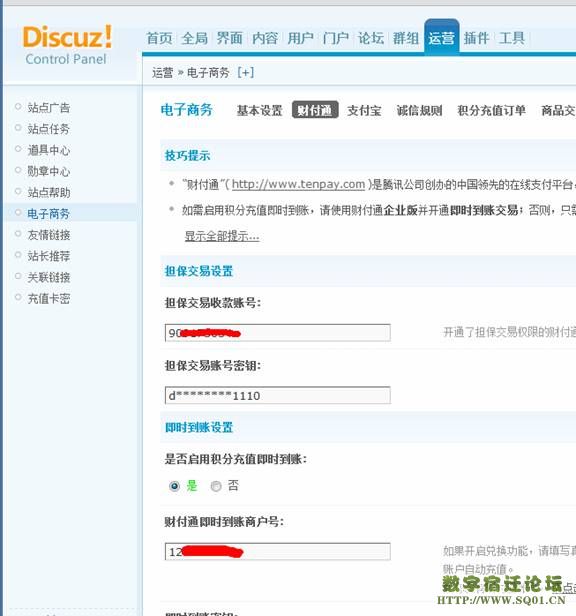
Task: Click the 担保交易账号密钥 input field
Action: (278, 395)
